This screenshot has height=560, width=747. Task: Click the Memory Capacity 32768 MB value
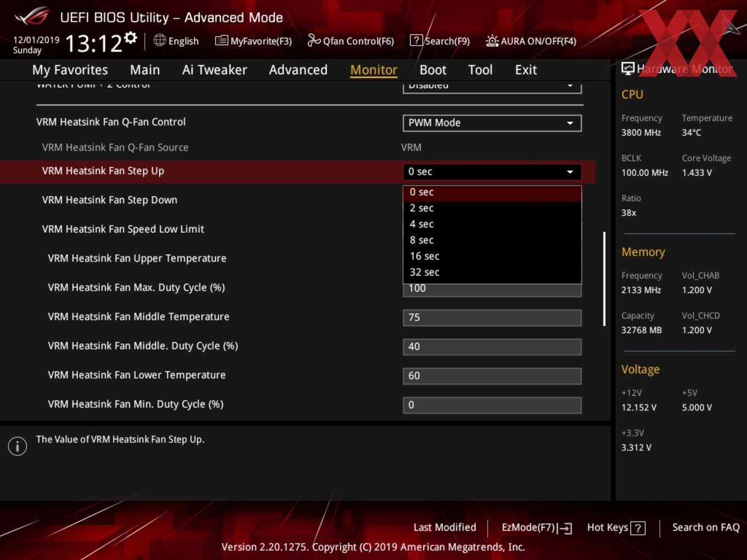(642, 330)
